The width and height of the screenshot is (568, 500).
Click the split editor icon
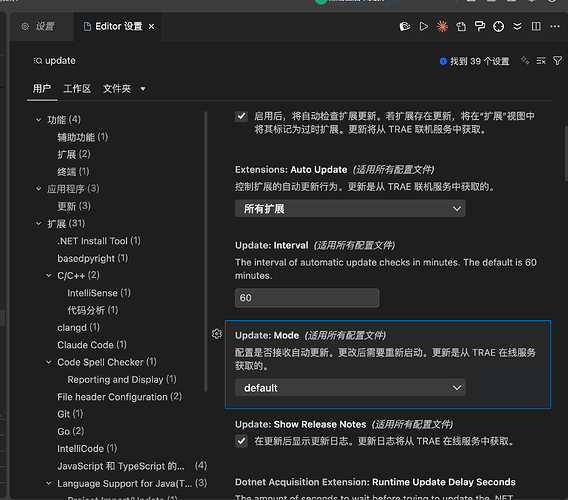click(x=536, y=26)
